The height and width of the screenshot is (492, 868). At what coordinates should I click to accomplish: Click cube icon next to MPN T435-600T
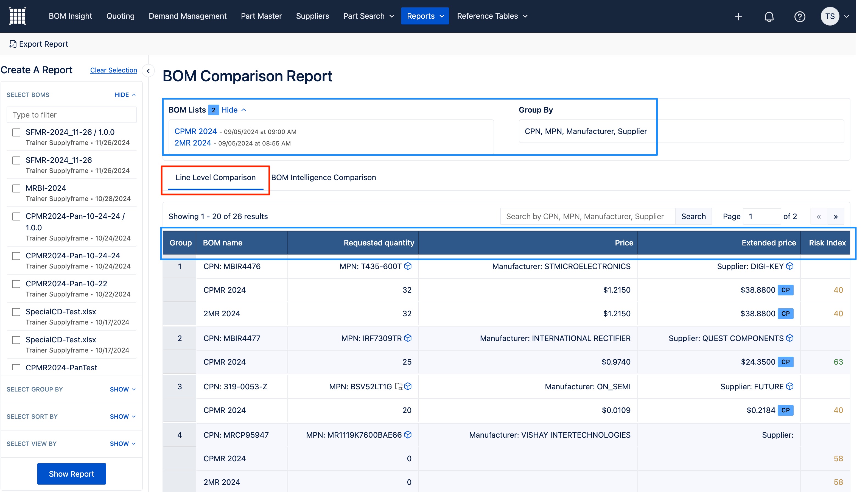[408, 266]
